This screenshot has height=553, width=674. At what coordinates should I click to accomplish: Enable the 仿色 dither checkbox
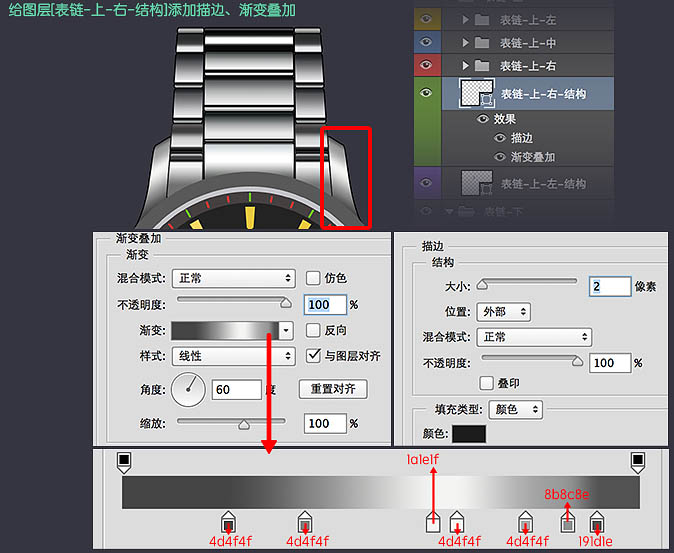pos(313,278)
